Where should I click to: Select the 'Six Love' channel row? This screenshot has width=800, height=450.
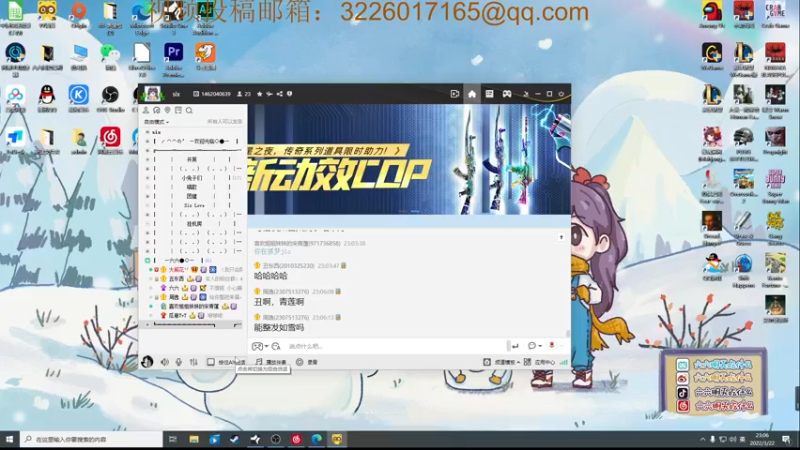tap(194, 205)
